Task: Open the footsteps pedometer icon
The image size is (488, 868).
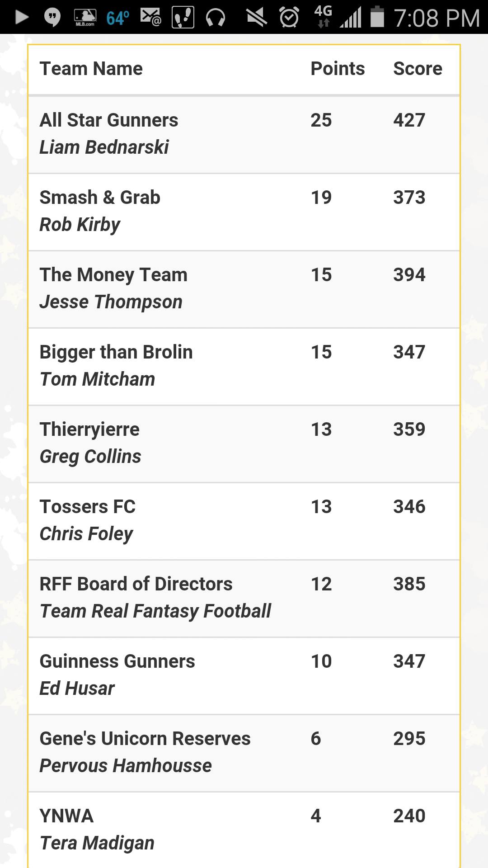Action: click(x=183, y=17)
